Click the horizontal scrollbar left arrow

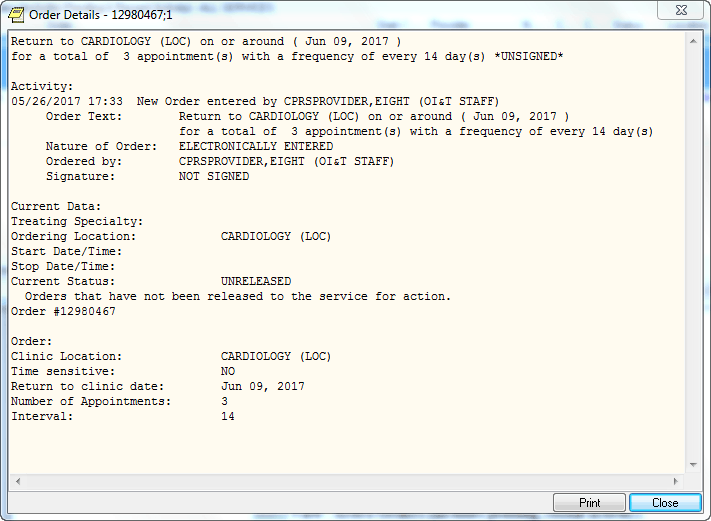coord(15,481)
